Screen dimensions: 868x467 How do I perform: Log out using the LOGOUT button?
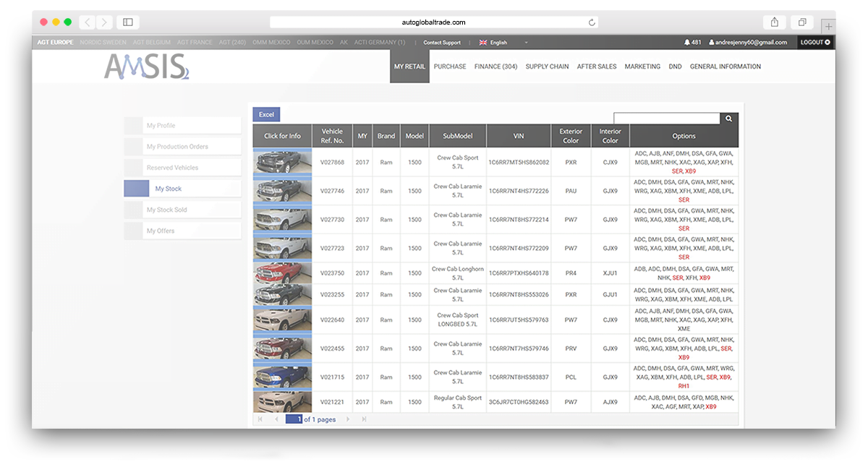pyautogui.click(x=815, y=43)
